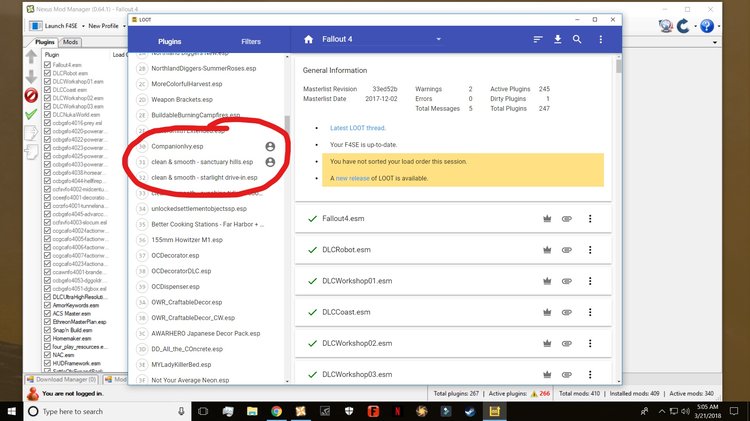Select 155mm Howitzer M1.esp in LOOT sidebar

point(187,240)
